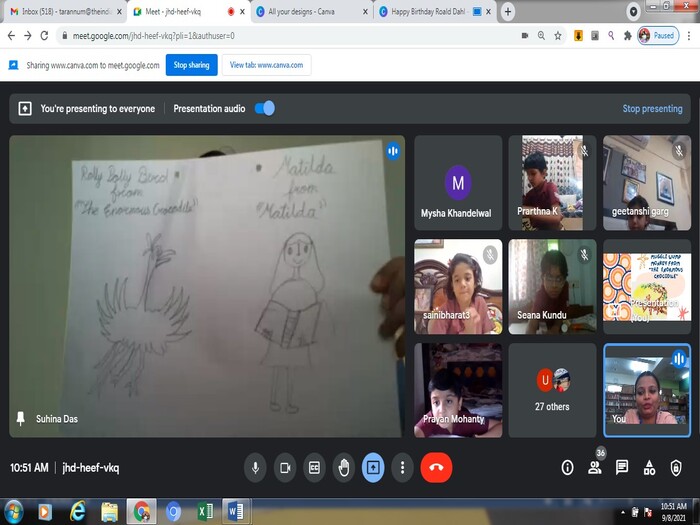Open Windows Start button
700x525 pixels.
pos(13,512)
